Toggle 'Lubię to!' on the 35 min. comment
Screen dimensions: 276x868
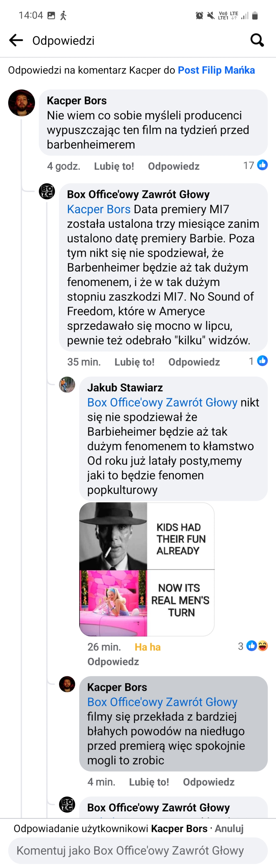tap(135, 362)
